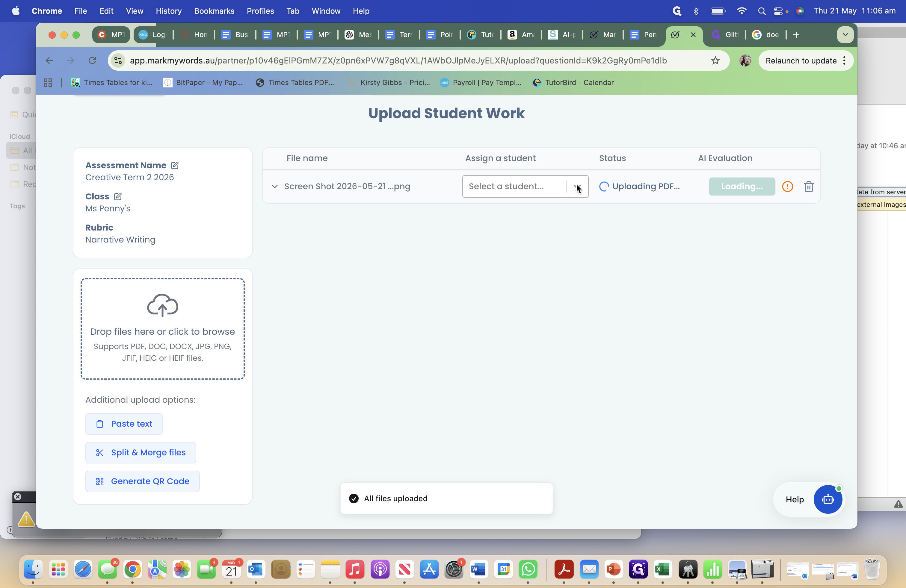This screenshot has width=906, height=588.
Task: Click the menu bar date and time
Action: 854,11
